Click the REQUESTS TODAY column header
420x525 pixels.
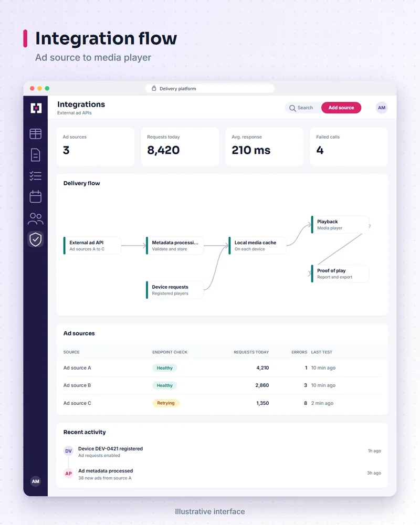[251, 352]
